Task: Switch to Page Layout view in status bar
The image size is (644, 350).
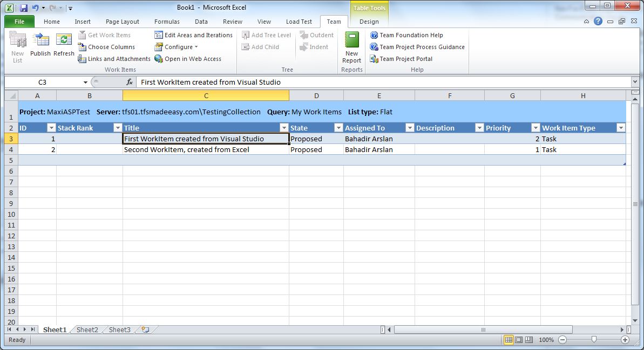Action: click(519, 340)
